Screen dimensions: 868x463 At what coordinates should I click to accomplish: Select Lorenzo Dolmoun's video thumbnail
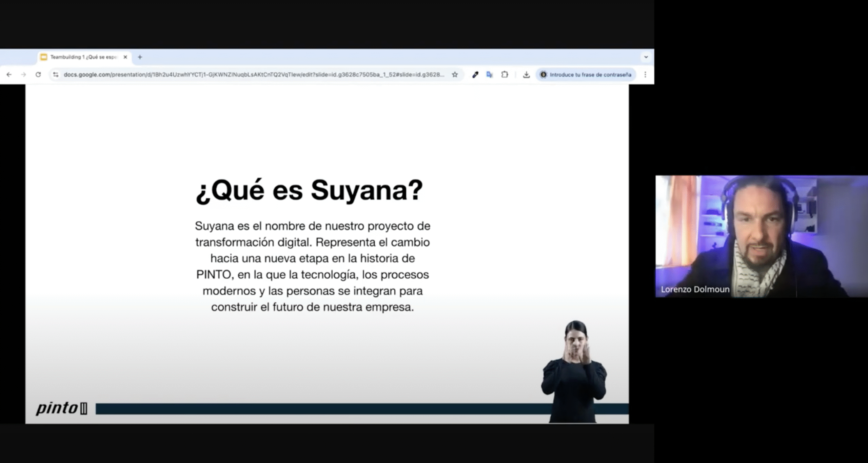(761, 236)
